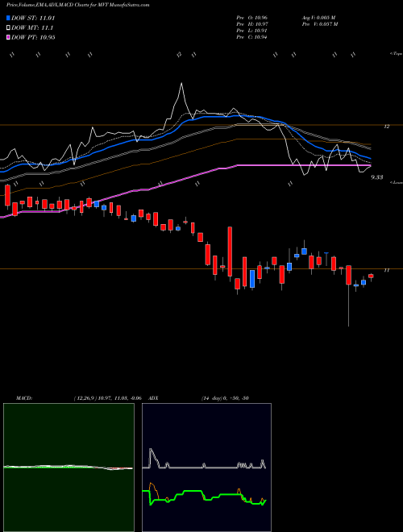
Task: Click the ADX panel heading
Action: 153,398
